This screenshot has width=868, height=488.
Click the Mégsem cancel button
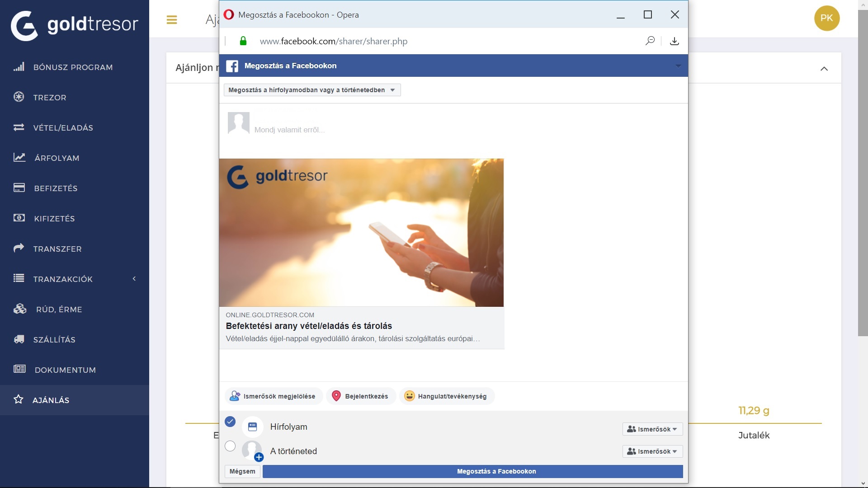pos(242,471)
